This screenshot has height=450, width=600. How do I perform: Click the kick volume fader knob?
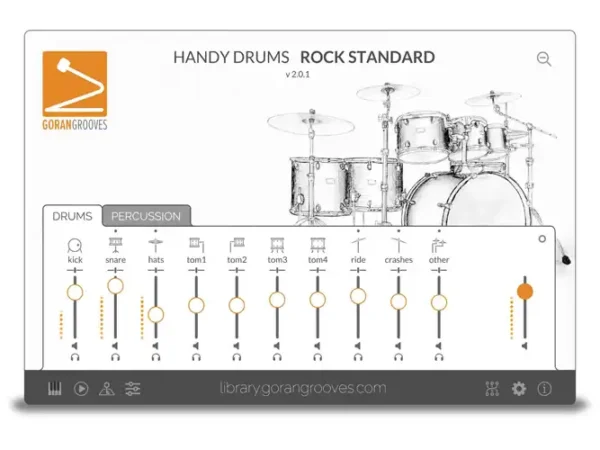pos(75,292)
